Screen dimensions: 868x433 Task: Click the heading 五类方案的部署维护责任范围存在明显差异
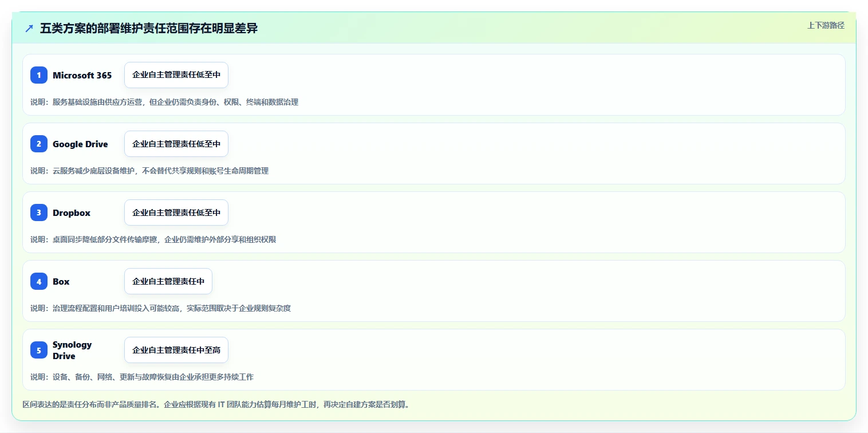(x=149, y=29)
